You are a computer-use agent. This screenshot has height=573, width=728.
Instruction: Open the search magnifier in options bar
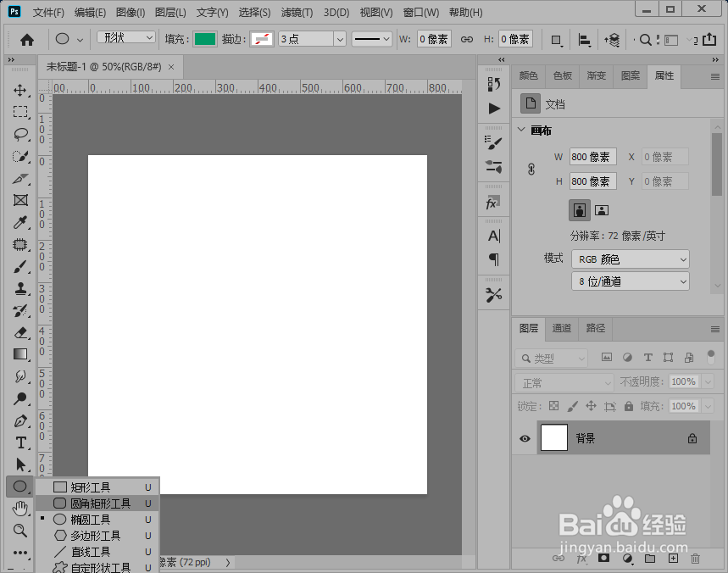pos(645,40)
